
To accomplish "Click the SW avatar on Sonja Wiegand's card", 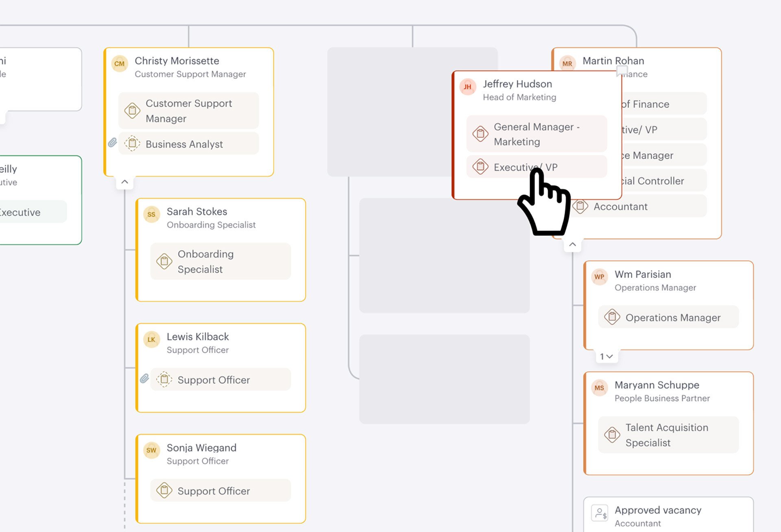I will [151, 451].
